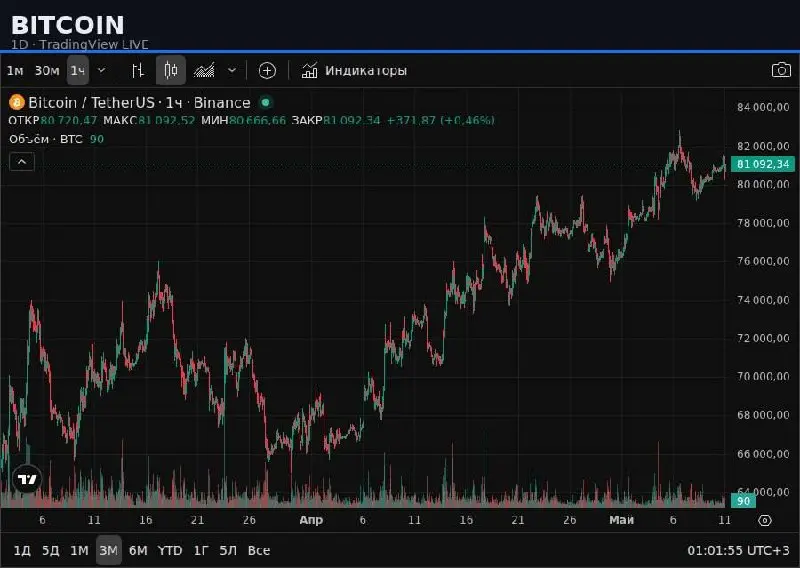Set range to 6М

[138, 551]
